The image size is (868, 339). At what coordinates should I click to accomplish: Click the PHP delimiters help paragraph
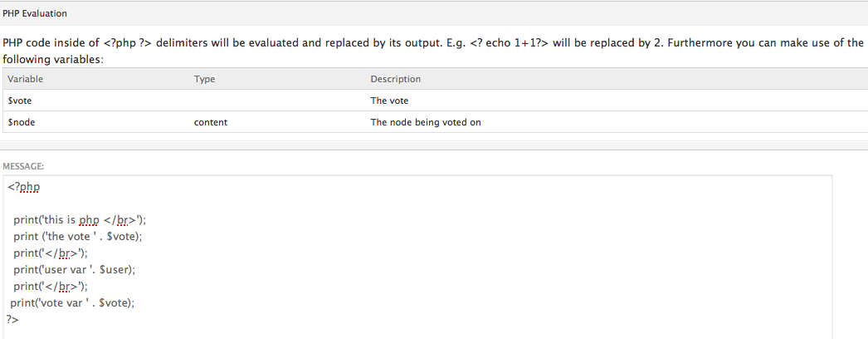tap(433, 51)
